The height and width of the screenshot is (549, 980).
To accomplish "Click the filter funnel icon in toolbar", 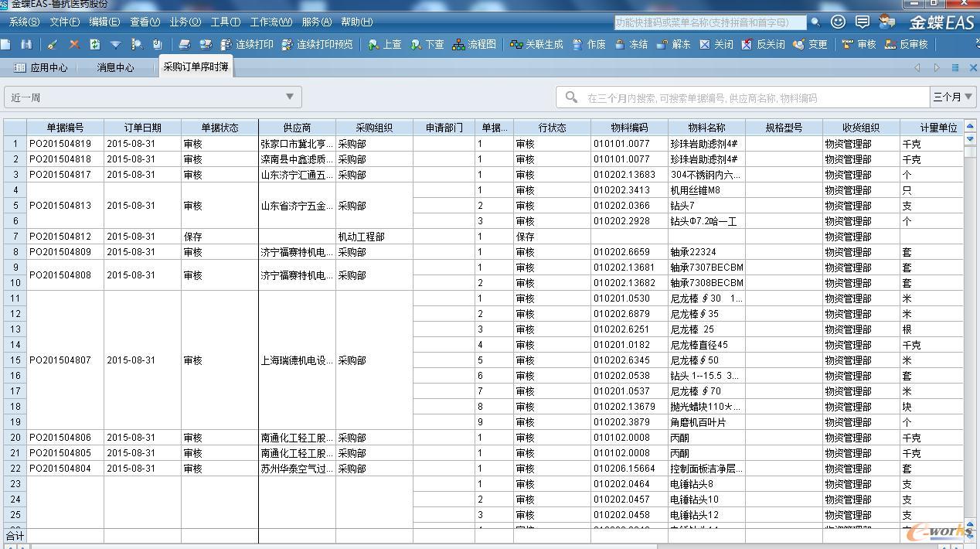I will pyautogui.click(x=115, y=45).
